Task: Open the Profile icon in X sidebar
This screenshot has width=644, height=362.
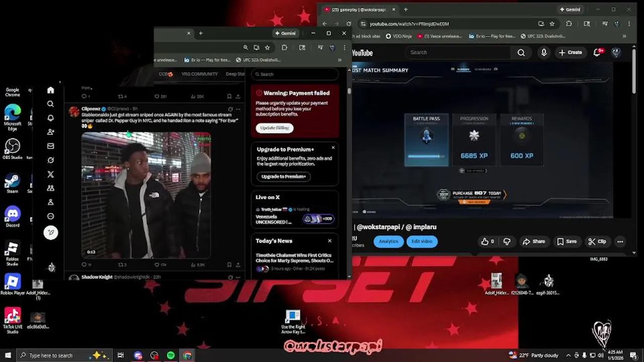Action: click(50, 202)
